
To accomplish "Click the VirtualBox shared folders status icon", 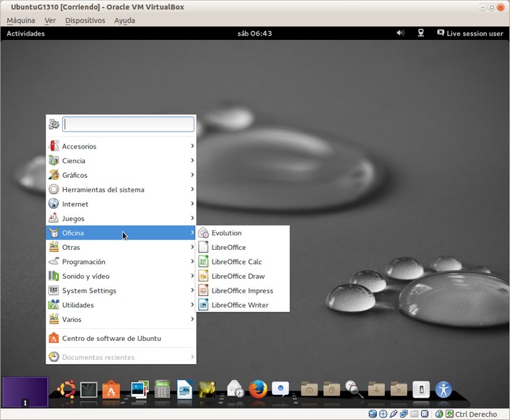I will click(414, 414).
